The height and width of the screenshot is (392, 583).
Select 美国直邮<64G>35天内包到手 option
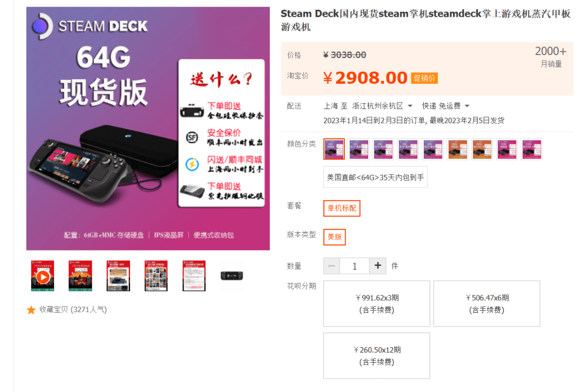pyautogui.click(x=375, y=178)
